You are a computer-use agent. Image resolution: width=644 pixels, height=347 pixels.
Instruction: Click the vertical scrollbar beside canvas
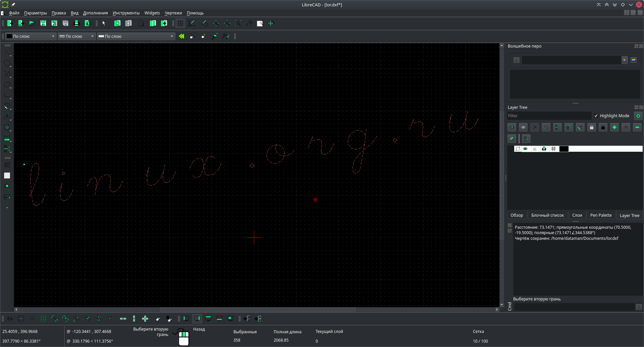pos(502,175)
